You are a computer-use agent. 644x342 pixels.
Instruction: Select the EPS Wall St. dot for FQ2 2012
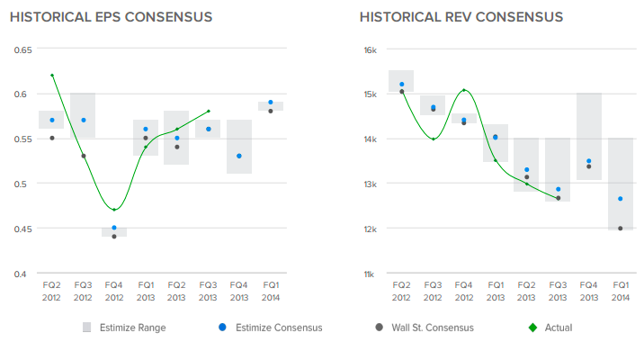pos(52,138)
